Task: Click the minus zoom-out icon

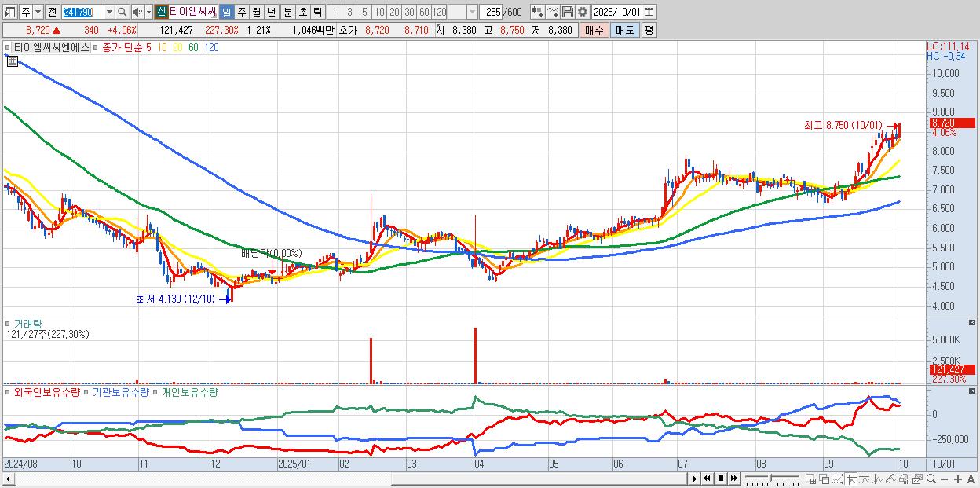Action: click(x=945, y=479)
